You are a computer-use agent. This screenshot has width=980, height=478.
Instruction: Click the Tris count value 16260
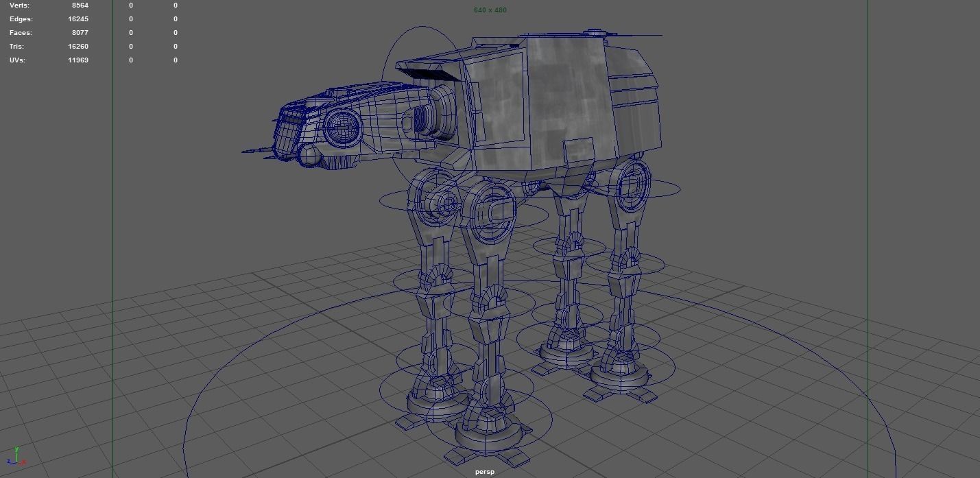78,47
